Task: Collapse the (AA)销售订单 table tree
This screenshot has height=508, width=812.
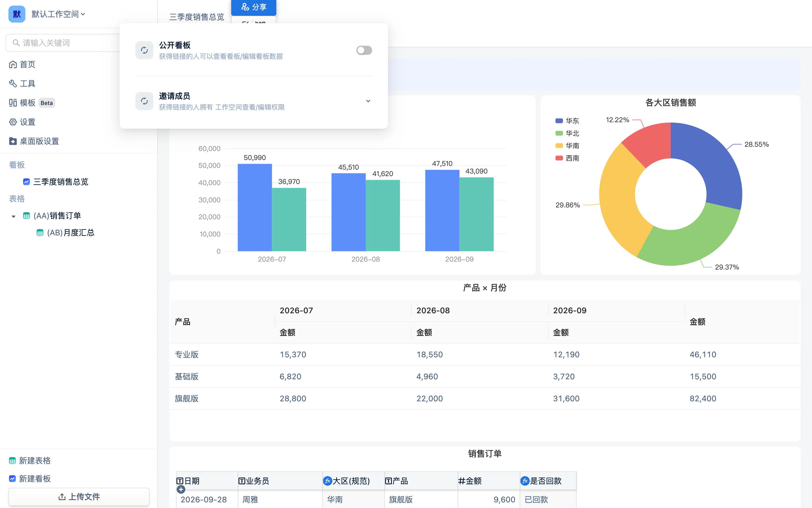Action: pos(14,216)
